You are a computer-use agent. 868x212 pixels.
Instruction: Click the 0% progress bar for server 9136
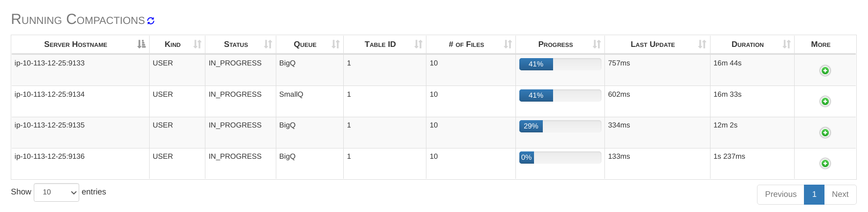click(560, 157)
